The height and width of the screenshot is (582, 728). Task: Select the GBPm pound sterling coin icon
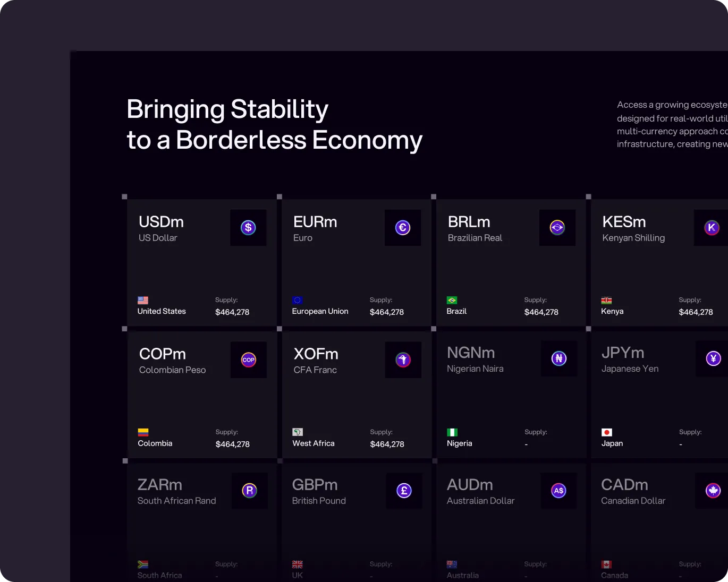(x=404, y=490)
